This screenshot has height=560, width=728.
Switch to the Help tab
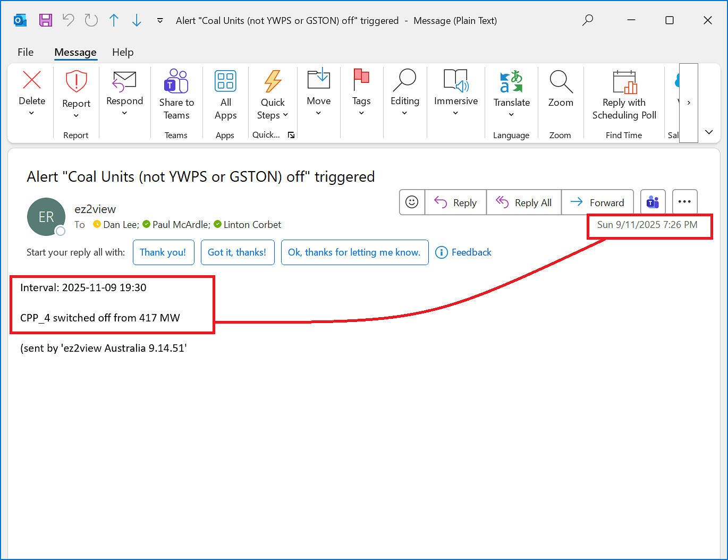point(123,52)
